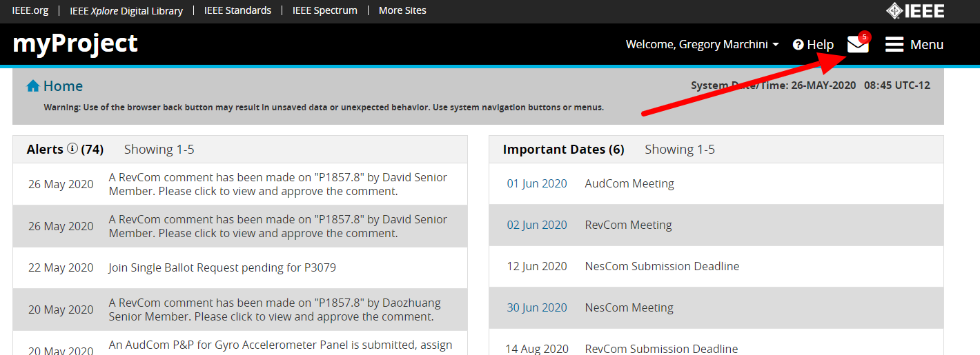Click the Alerts (74) heading

click(65, 149)
